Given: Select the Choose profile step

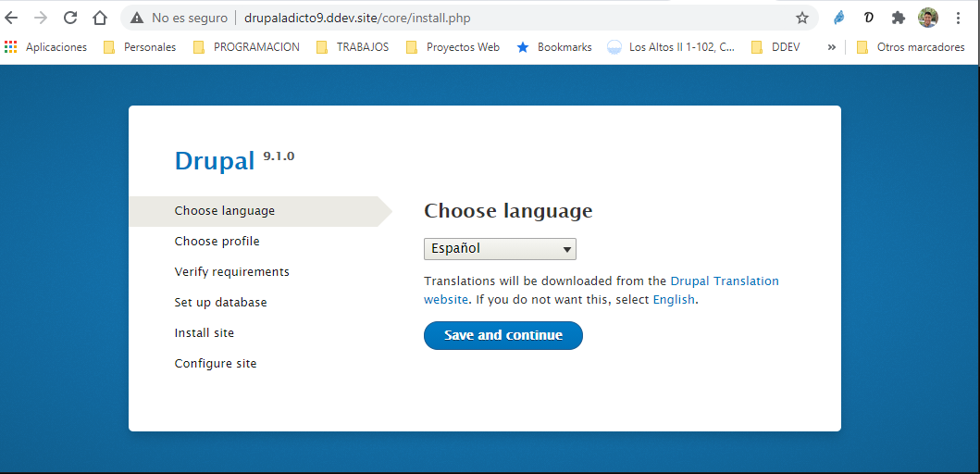Looking at the screenshot, I should [x=217, y=242].
